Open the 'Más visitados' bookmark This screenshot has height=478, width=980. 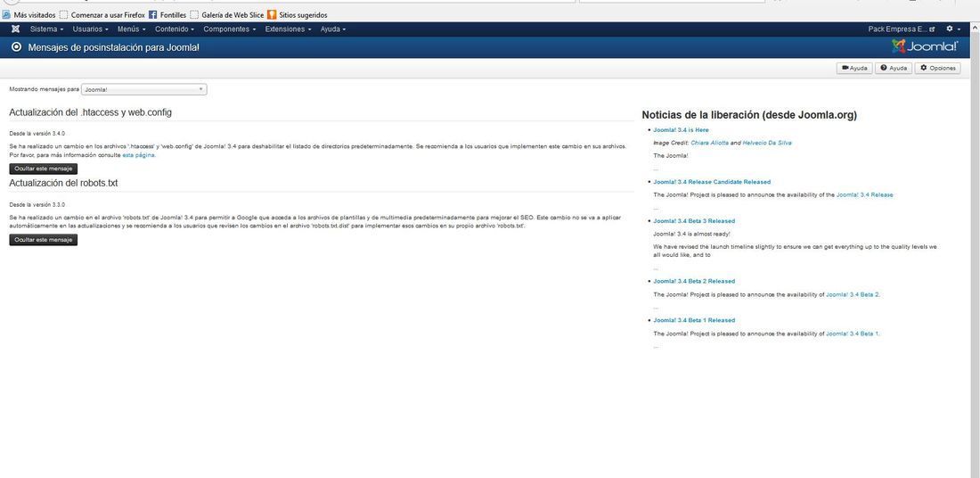29,14
